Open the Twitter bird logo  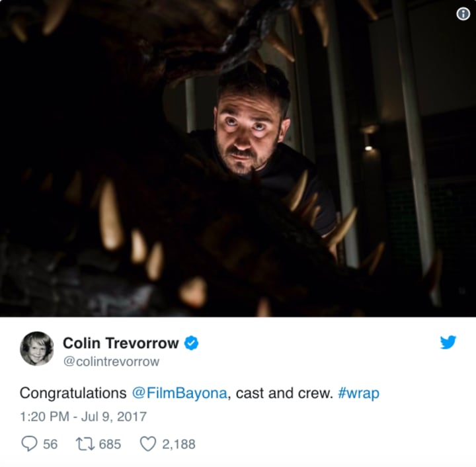pos(448,343)
